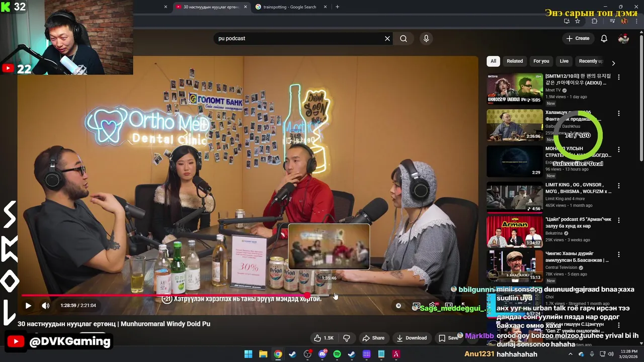Select the For you filter chip

click(x=541, y=61)
